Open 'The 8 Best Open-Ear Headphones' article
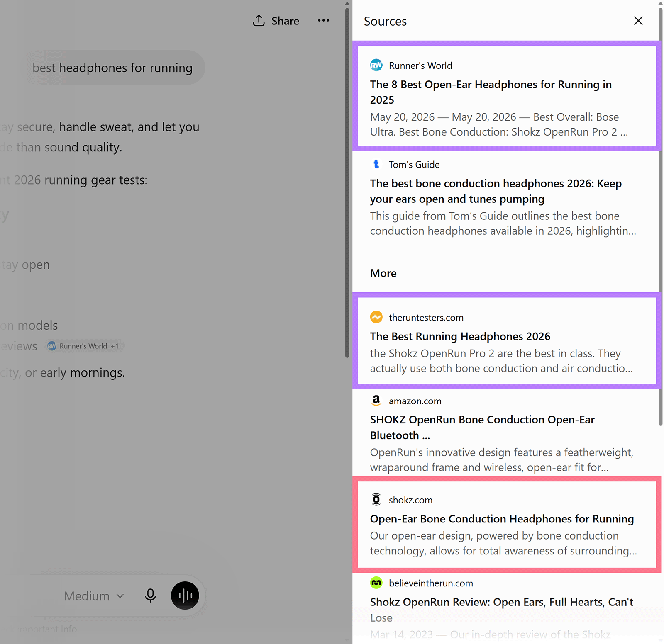The width and height of the screenshot is (664, 644). (491, 92)
